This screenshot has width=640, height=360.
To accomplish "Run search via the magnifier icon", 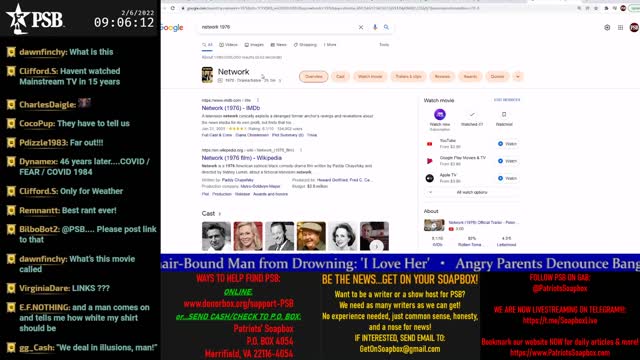I will tap(386, 27).
